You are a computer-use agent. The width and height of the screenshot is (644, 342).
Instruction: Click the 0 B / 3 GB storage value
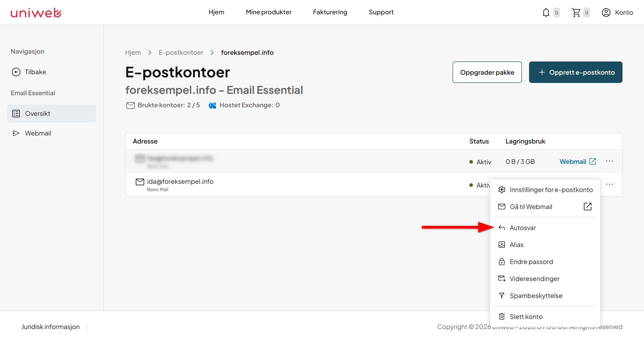point(520,161)
